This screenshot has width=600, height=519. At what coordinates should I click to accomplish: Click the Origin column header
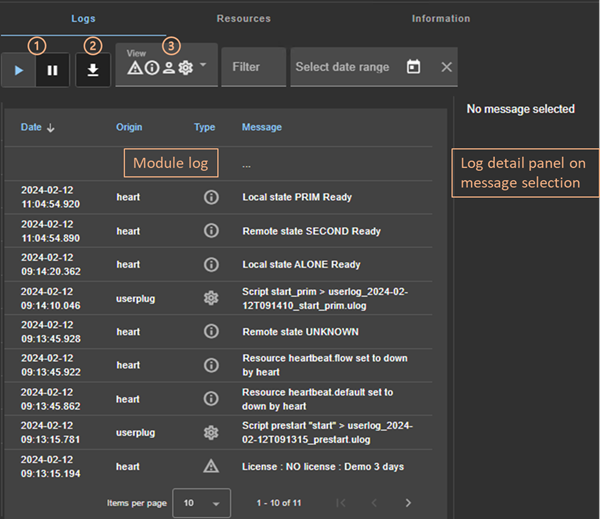(x=129, y=127)
